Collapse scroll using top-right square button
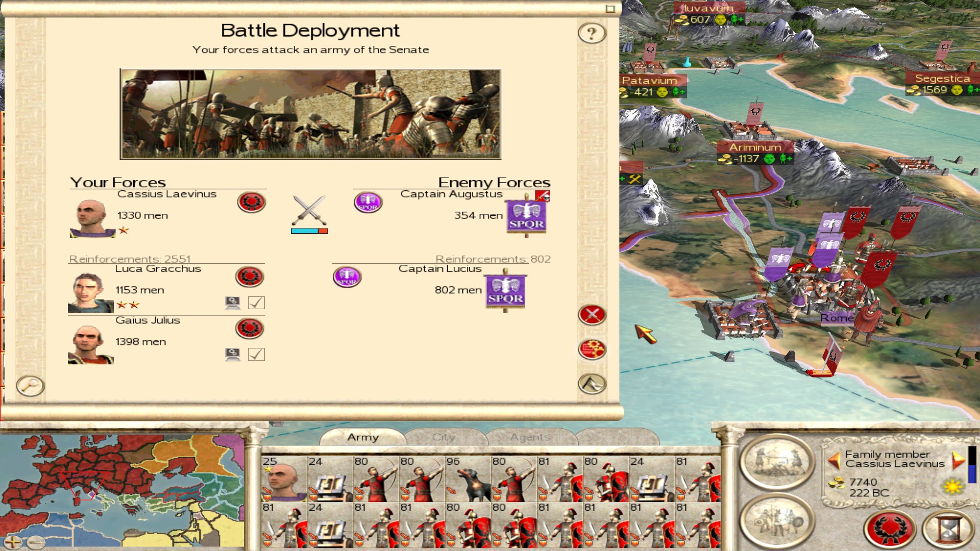The height and width of the screenshot is (551, 980). (610, 9)
